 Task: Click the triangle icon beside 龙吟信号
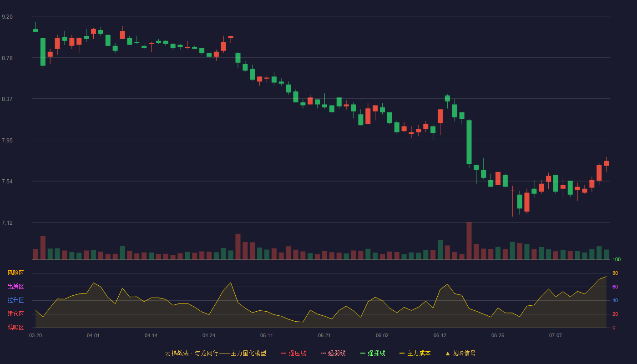click(x=447, y=353)
